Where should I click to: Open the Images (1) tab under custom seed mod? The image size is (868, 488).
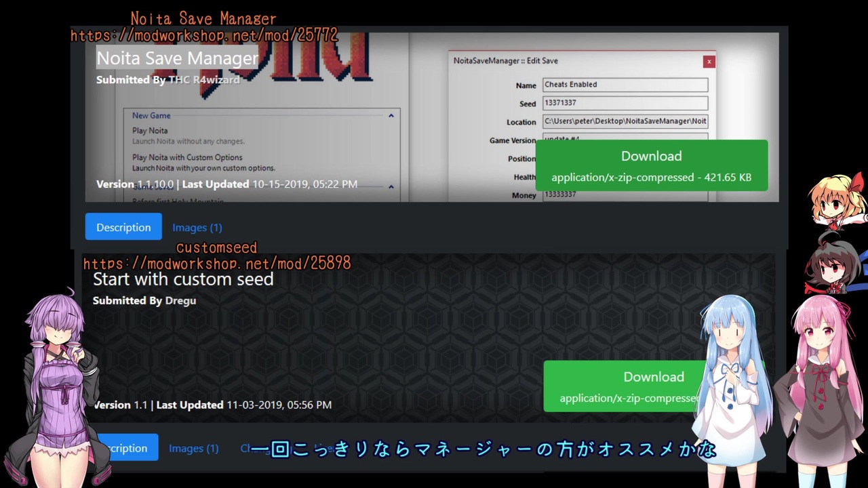[x=193, y=448]
